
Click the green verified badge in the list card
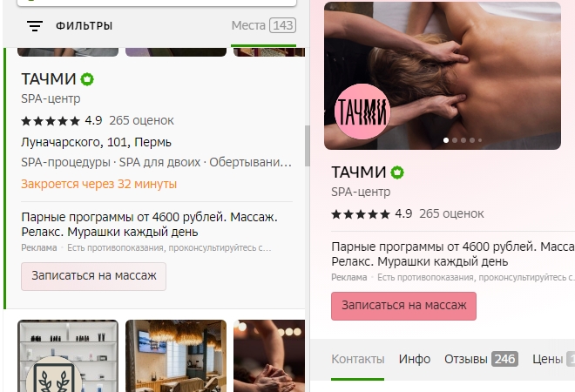pos(87,79)
